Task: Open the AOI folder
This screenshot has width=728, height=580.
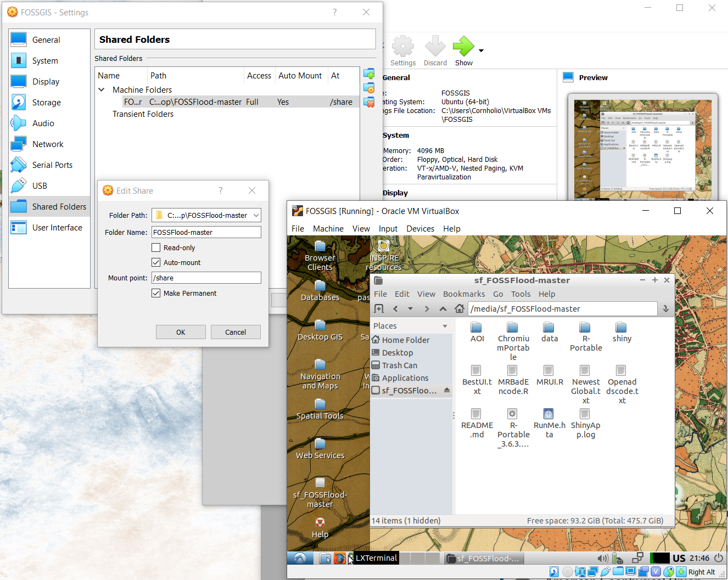Action: tap(477, 333)
